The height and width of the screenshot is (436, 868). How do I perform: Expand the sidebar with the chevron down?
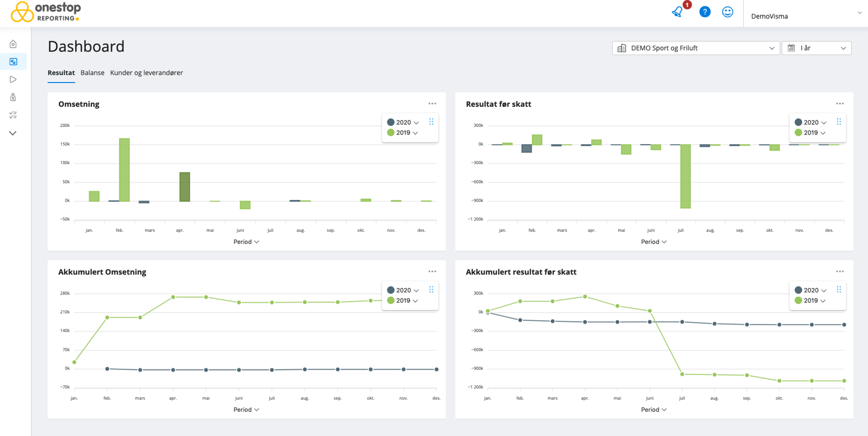pos(13,133)
